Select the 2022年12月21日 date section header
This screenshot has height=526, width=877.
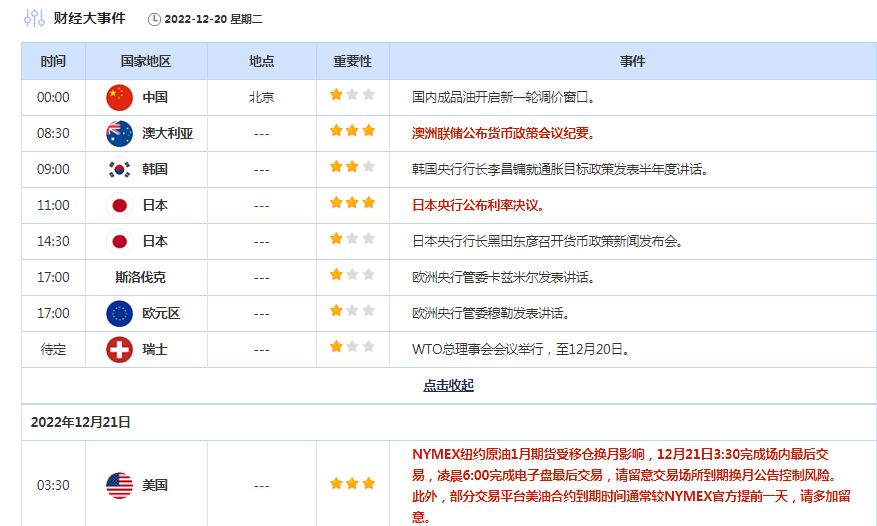coord(81,422)
